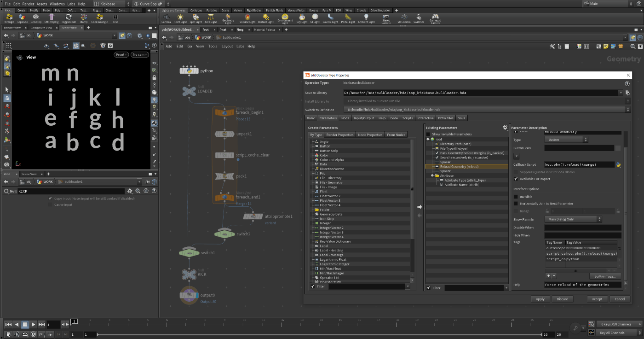Switch to the Scripts tab
The height and width of the screenshot is (339, 644).
[x=408, y=118]
